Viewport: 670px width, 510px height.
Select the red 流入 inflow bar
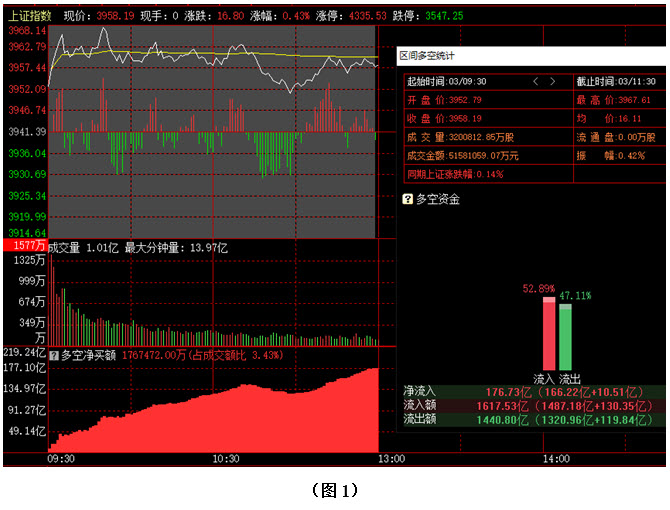549,334
